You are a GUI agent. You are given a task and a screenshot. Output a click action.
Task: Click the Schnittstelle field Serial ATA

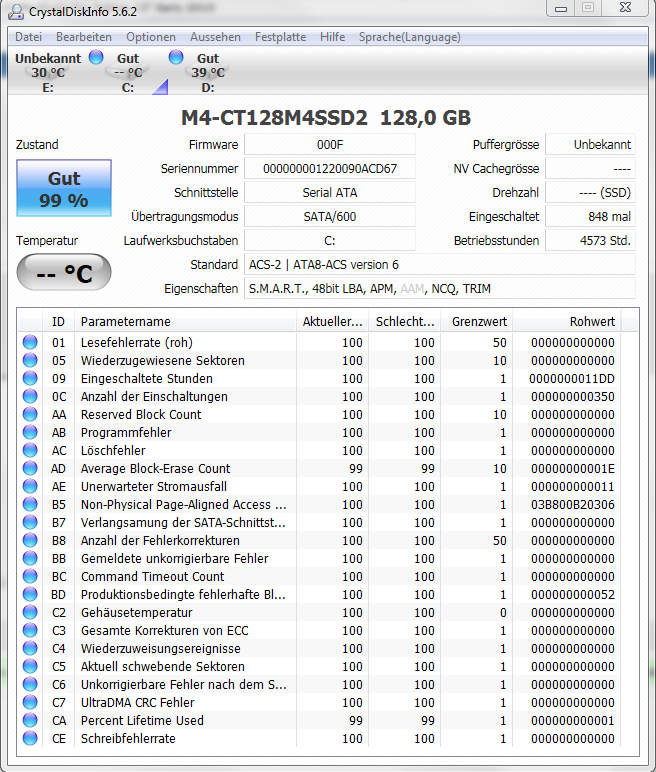tap(330, 193)
